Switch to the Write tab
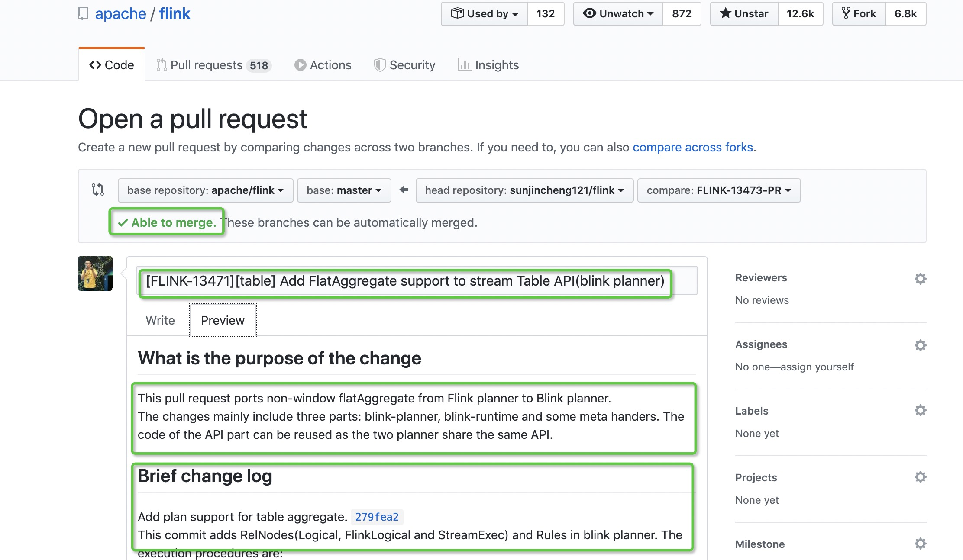This screenshot has height=560, width=963. 160,320
